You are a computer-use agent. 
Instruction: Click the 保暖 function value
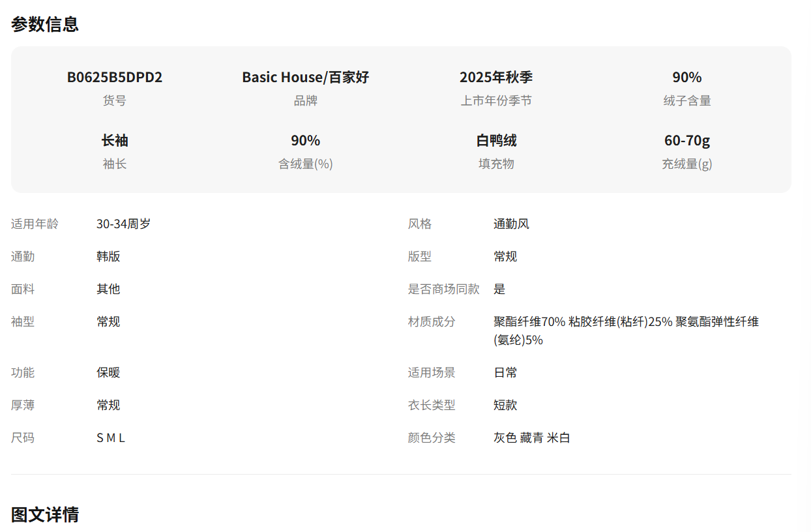(108, 372)
